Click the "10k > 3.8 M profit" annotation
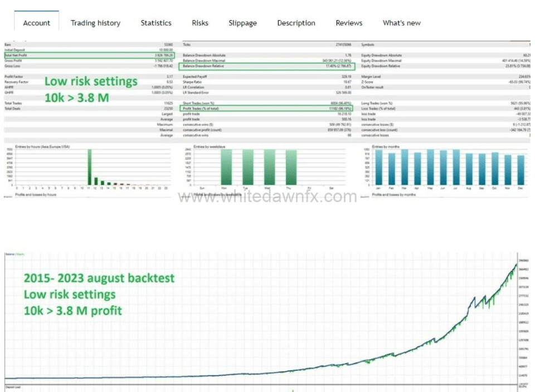Image resolution: width=535 pixels, height=392 pixels. (x=72, y=310)
